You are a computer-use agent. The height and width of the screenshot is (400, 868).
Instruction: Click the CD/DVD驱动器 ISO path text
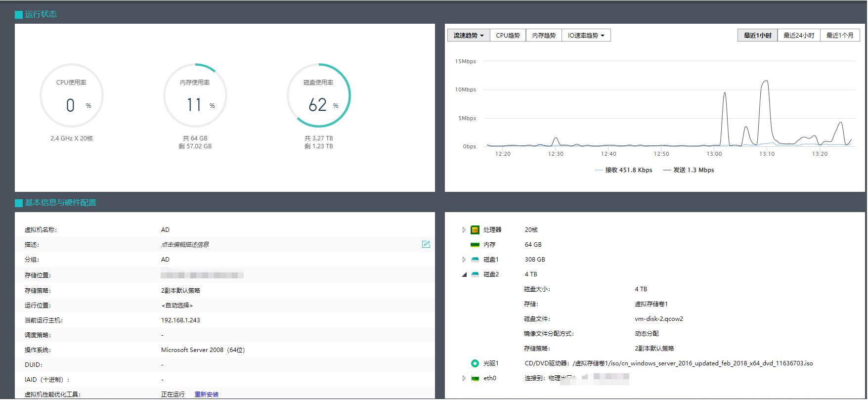click(669, 363)
